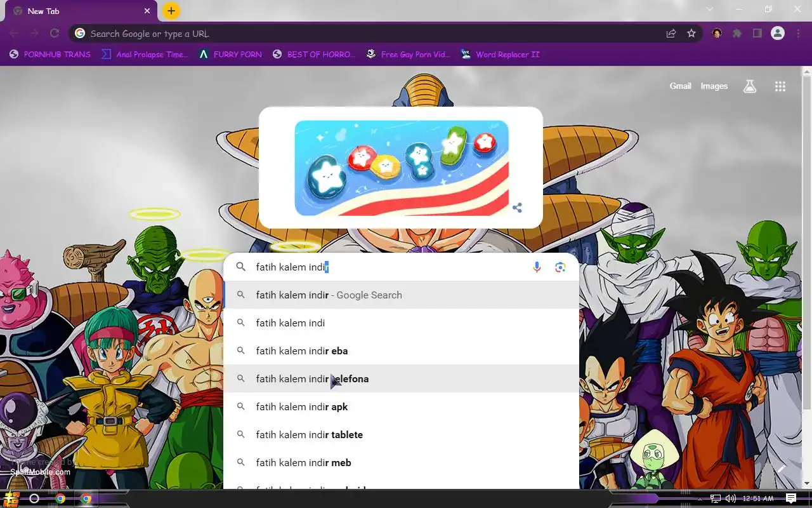Screen dimensions: 812x508
Task: Open Cortana circle on taskbar
Action: coord(34,498)
